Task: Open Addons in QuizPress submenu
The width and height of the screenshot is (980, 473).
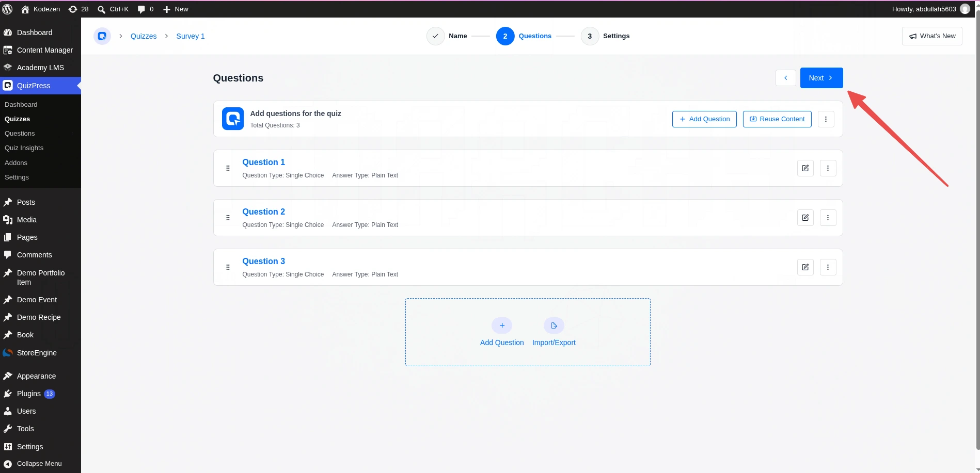Action: 16,162
